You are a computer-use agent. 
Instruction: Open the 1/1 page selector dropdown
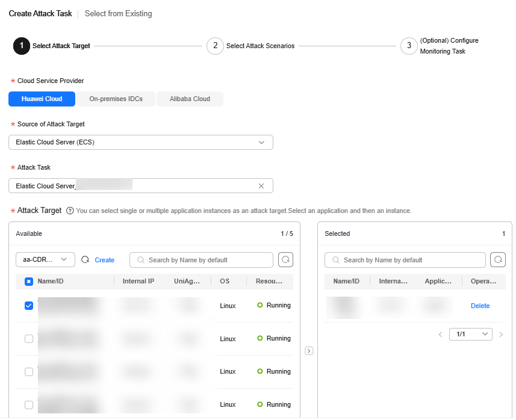[x=471, y=334]
